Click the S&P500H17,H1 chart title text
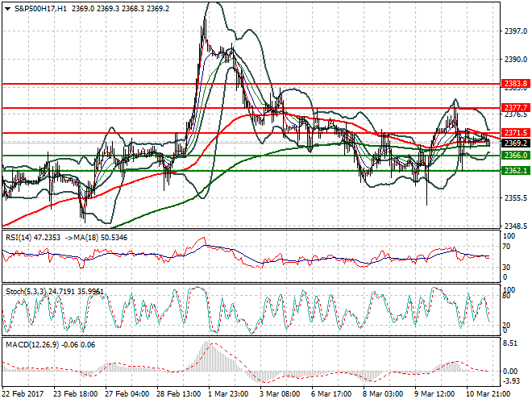The height and width of the screenshot is (403, 532). (40, 8)
